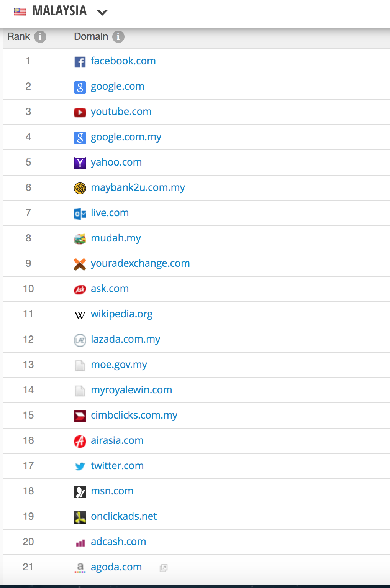The width and height of the screenshot is (390, 588).
Task: Click the Twitter bird icon
Action: coord(80,466)
